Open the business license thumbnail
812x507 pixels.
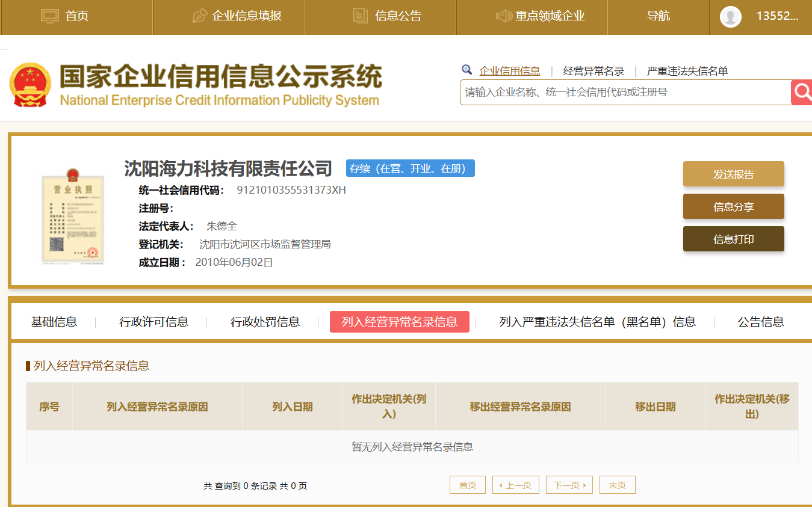click(72, 218)
